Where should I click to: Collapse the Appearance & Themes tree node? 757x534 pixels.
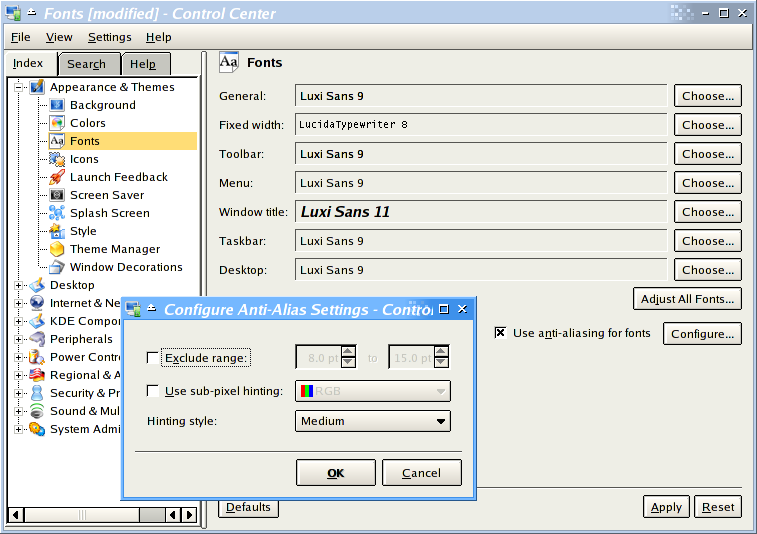coord(19,87)
